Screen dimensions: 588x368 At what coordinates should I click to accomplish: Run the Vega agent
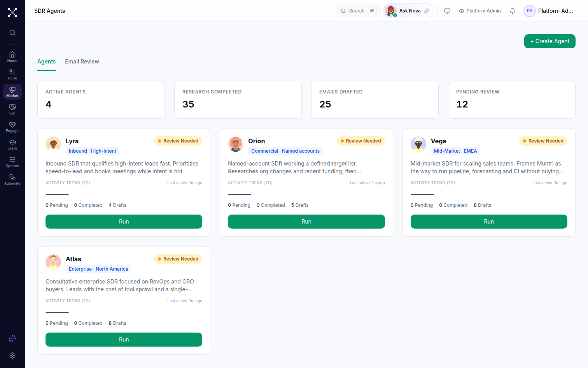489,222
